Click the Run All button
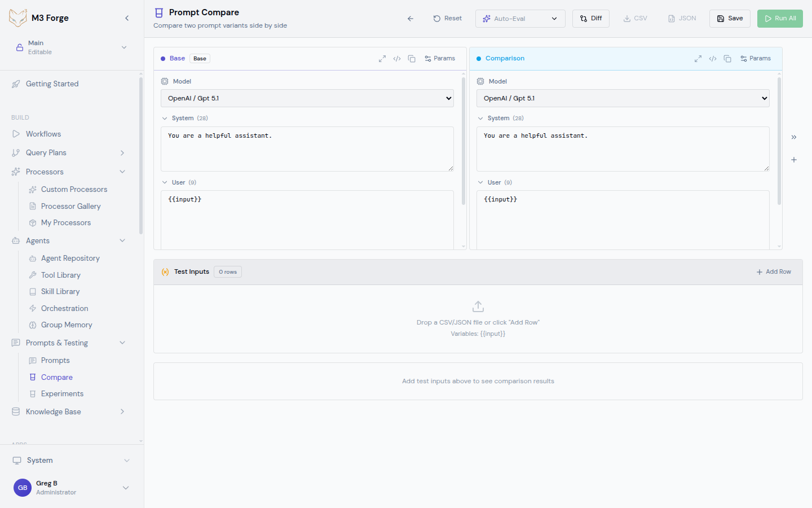The width and height of the screenshot is (812, 508). 780,18
